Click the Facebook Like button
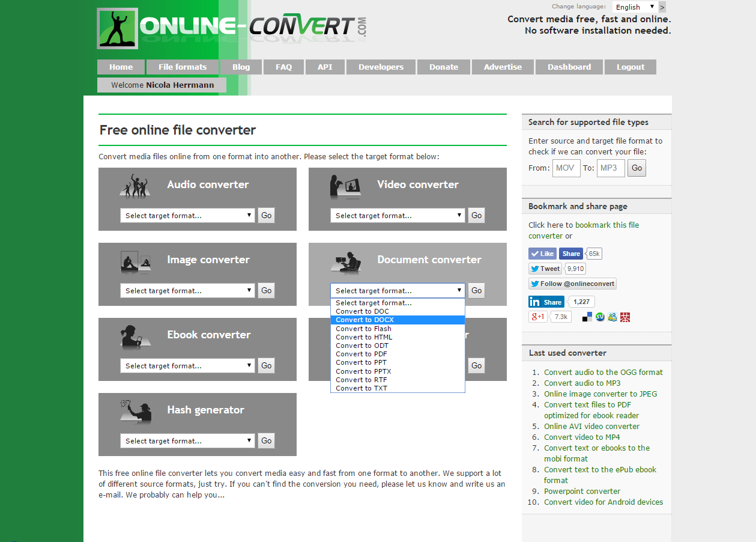 (542, 254)
